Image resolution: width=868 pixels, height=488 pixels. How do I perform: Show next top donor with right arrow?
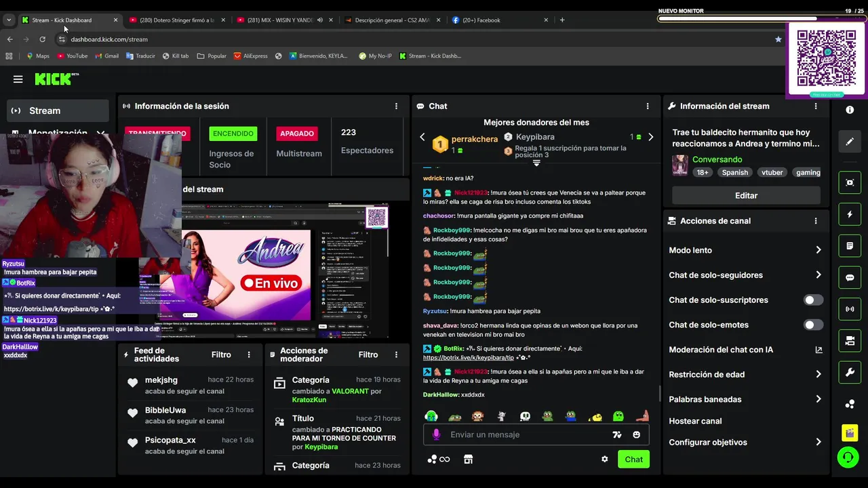pyautogui.click(x=650, y=137)
